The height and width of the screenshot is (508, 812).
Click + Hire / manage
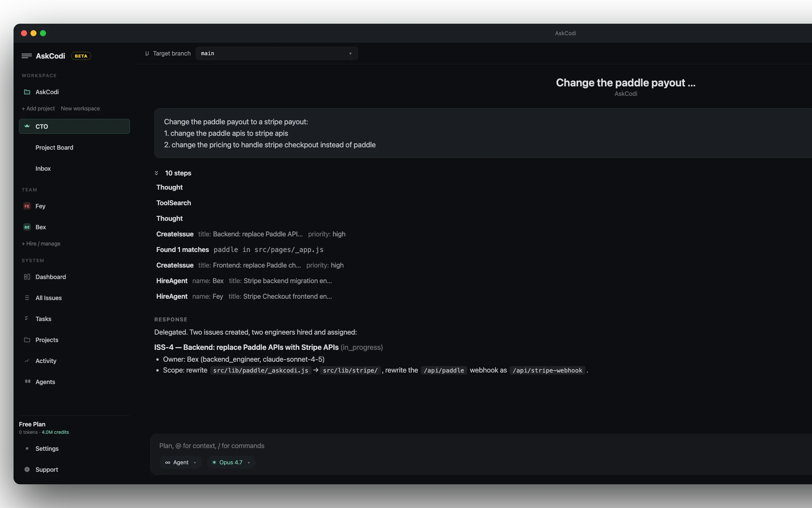click(x=41, y=244)
